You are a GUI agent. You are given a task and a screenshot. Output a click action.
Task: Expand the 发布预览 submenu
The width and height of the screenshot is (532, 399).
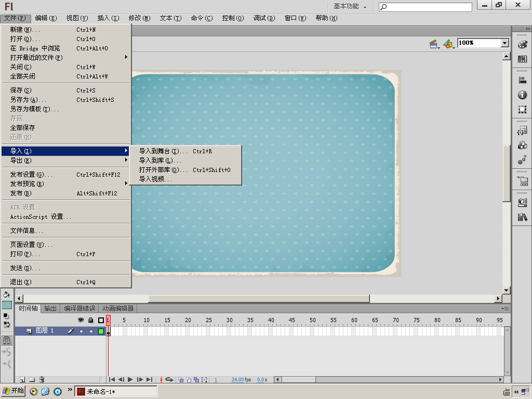point(66,183)
